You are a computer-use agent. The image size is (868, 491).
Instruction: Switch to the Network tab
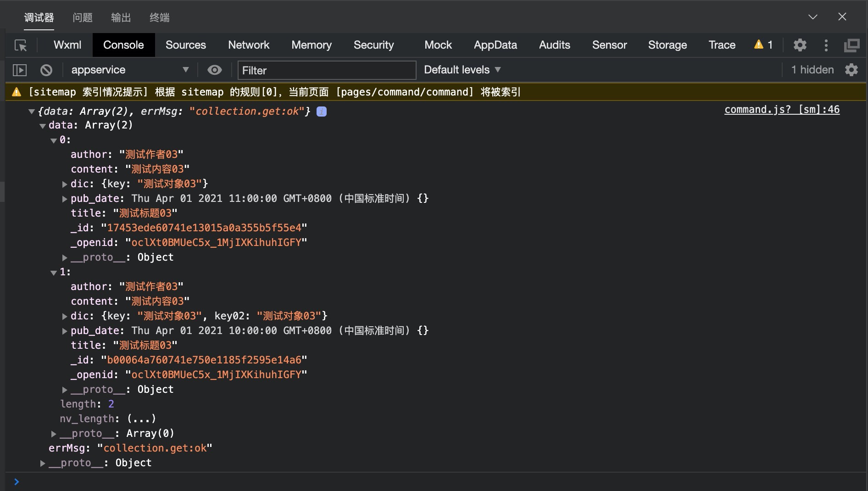(x=249, y=45)
